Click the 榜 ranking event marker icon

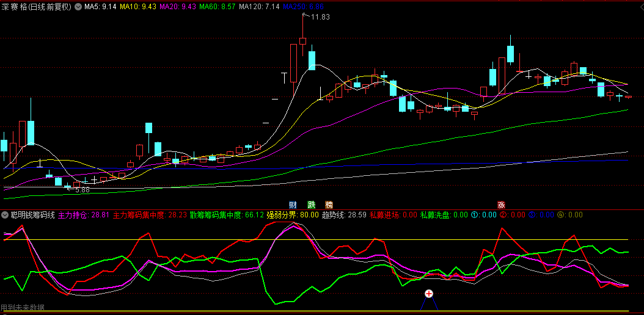329,205
